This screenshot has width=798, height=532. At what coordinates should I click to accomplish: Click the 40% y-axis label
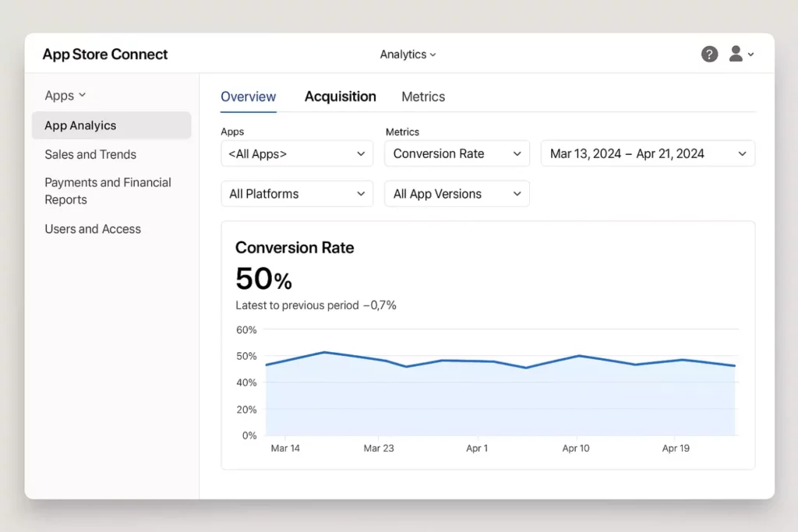coord(246,382)
